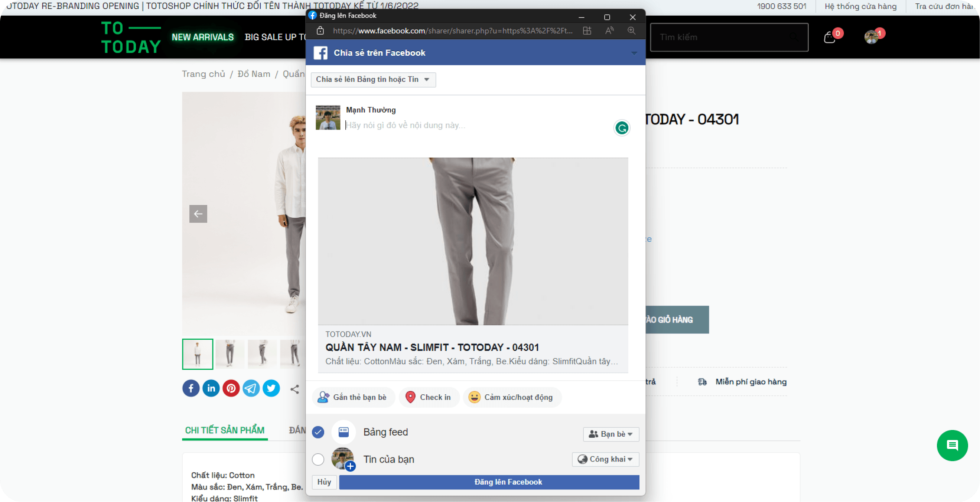Open generic share icon beside Twitter
Screen dimensions: 980x502
[x=295, y=389]
